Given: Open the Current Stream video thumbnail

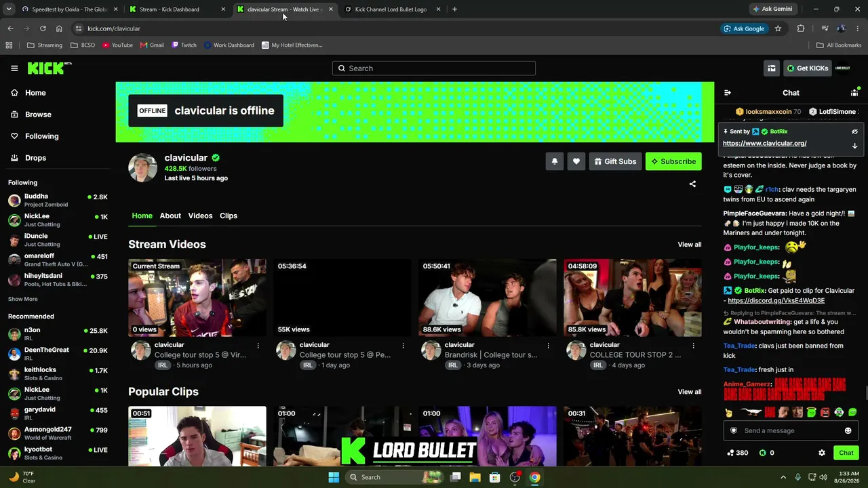Looking at the screenshot, I should click(x=197, y=298).
